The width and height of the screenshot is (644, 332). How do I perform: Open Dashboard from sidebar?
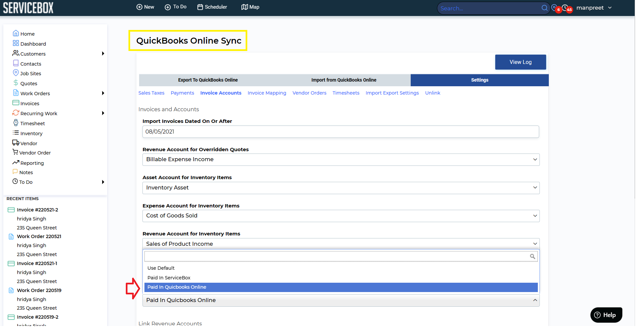pyautogui.click(x=29, y=44)
